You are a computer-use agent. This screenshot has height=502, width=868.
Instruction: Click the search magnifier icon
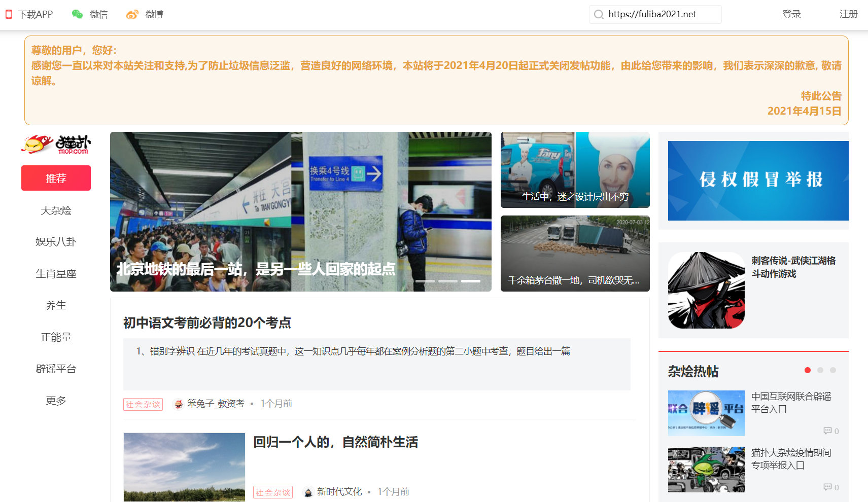click(599, 14)
